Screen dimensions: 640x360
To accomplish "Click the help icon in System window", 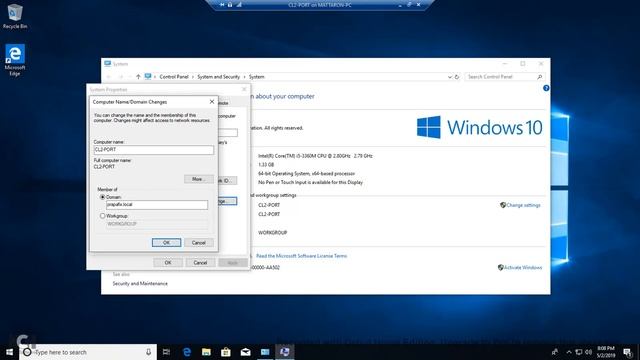I will 546,88.
